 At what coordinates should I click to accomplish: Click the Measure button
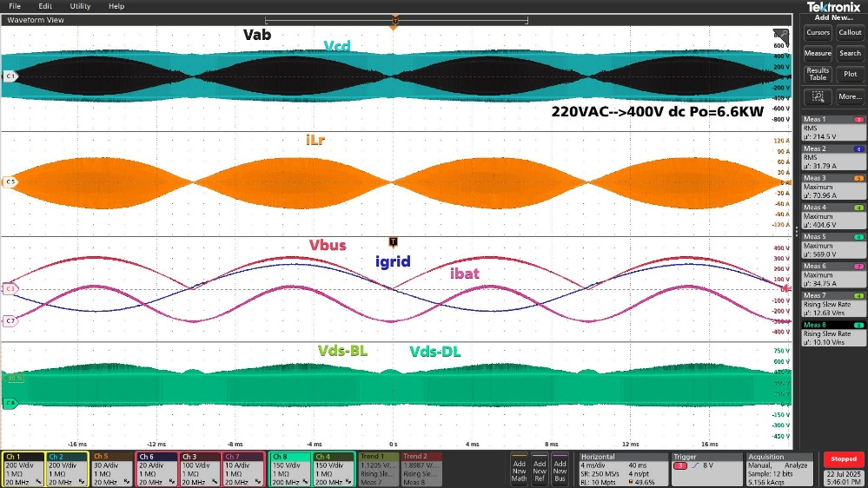(818, 54)
